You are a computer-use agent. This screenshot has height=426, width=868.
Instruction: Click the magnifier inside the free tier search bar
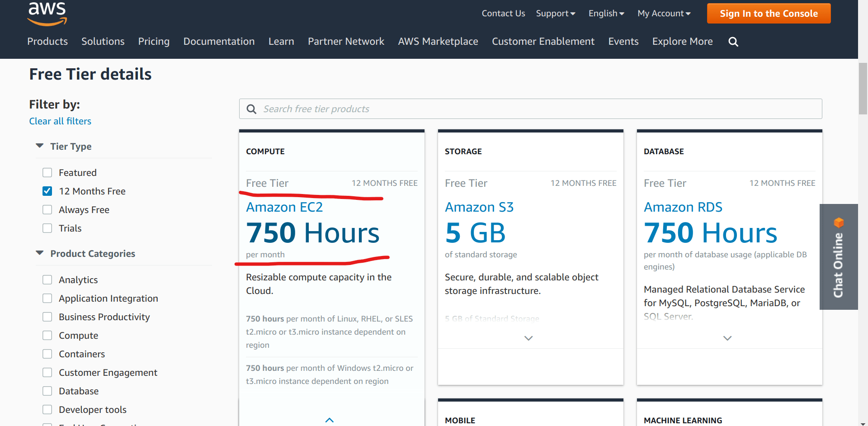[x=252, y=109]
